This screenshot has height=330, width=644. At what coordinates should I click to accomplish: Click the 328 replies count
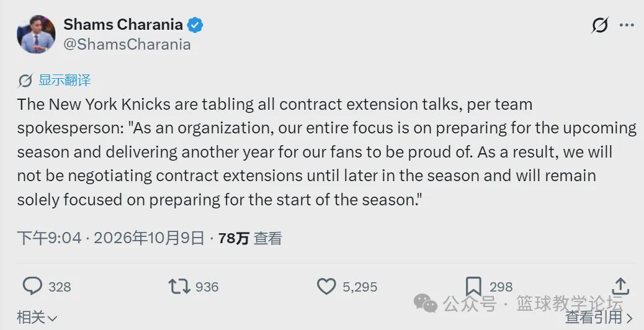point(60,287)
